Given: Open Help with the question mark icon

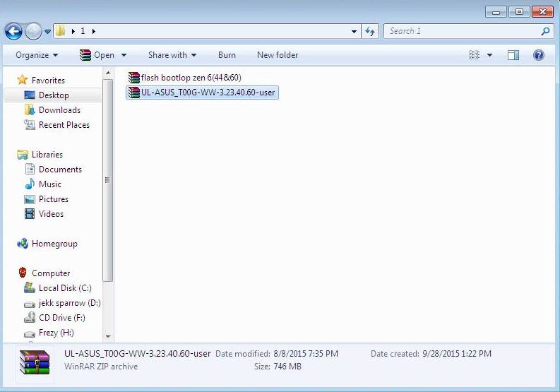Looking at the screenshot, I should point(539,55).
